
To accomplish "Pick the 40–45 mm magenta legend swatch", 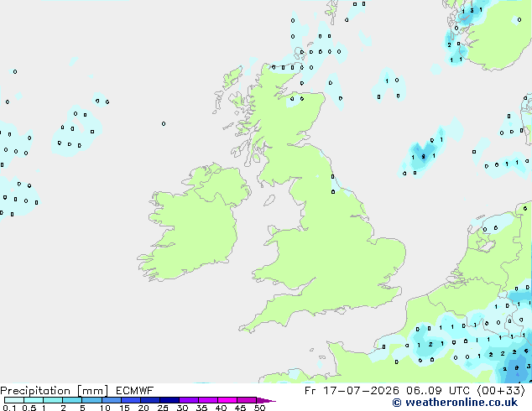I will coord(227,400).
